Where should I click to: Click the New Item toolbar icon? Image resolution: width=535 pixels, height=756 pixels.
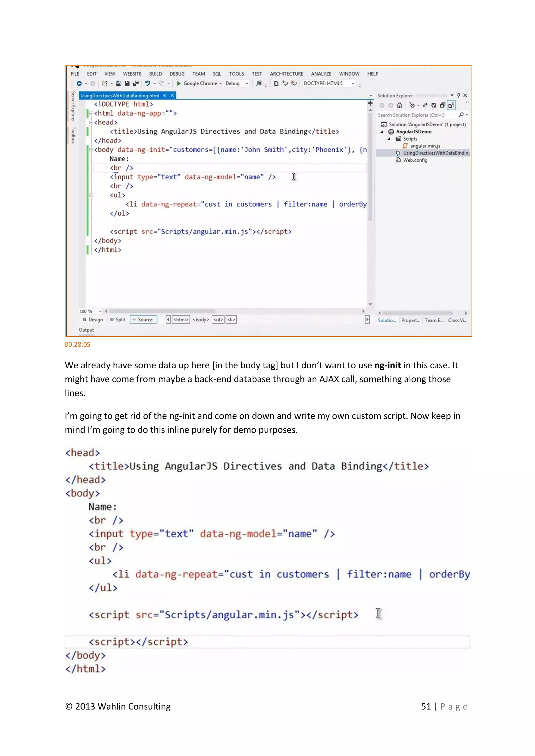point(105,84)
